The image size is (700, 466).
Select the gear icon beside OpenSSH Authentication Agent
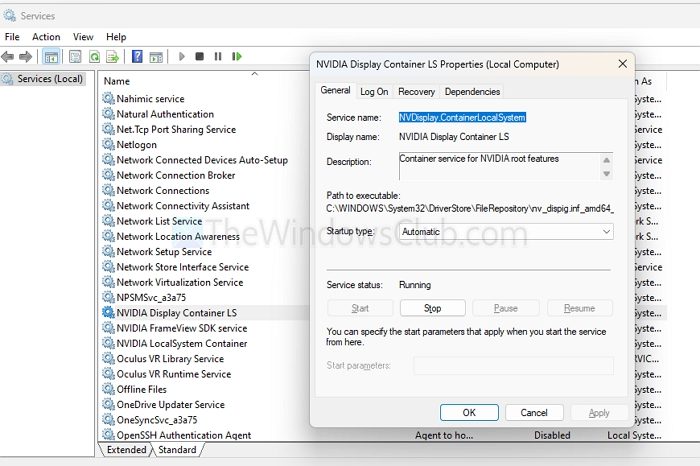(108, 434)
